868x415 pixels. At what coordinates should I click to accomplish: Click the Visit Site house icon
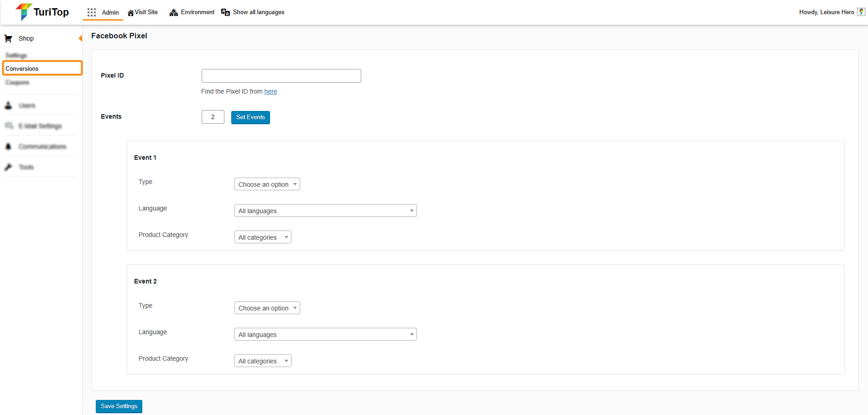click(x=130, y=13)
